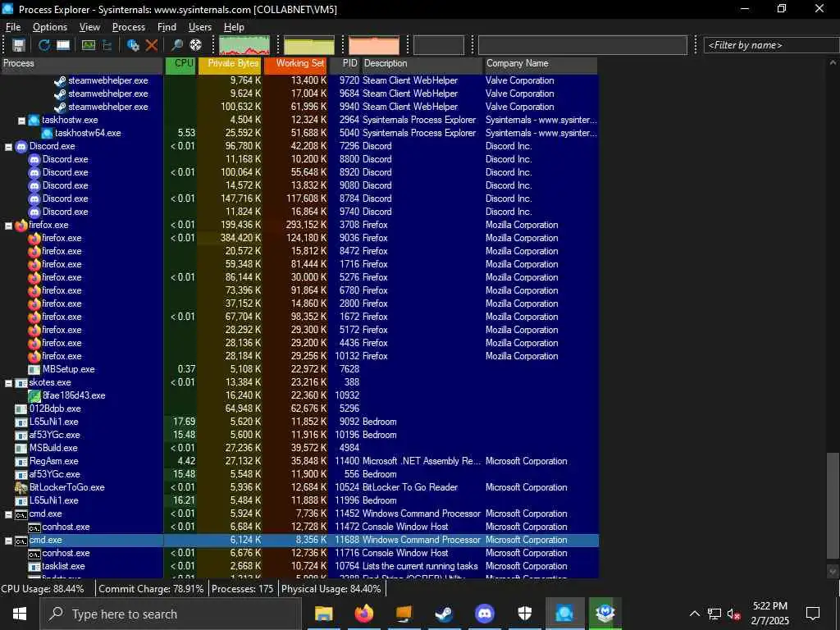This screenshot has height=630, width=840.
Task: Select L65uNi1.exe with PID 9092
Action: tap(299, 422)
